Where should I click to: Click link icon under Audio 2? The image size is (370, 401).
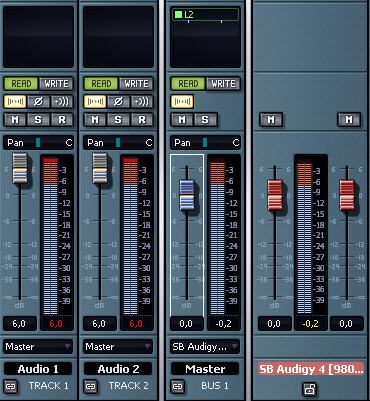pos(90,386)
